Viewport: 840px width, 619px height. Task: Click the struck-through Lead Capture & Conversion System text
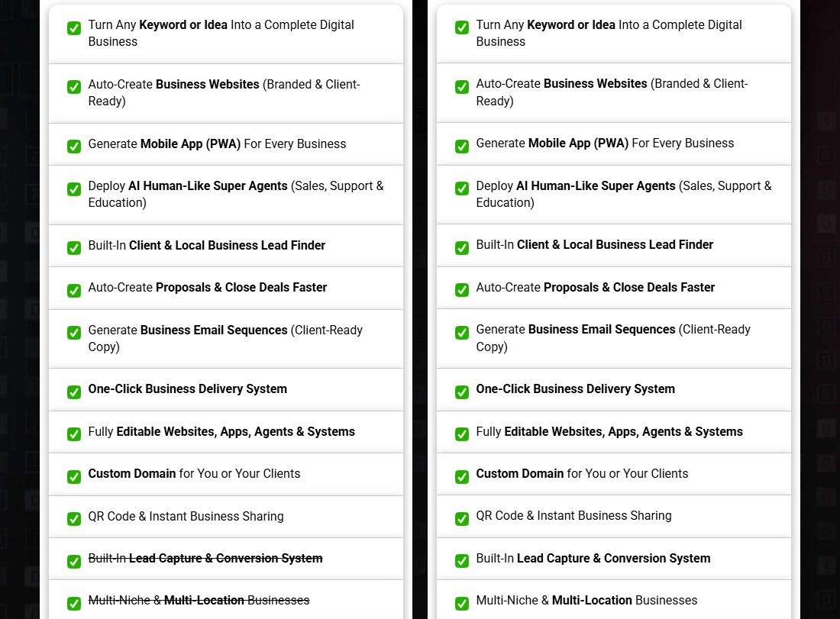205,558
